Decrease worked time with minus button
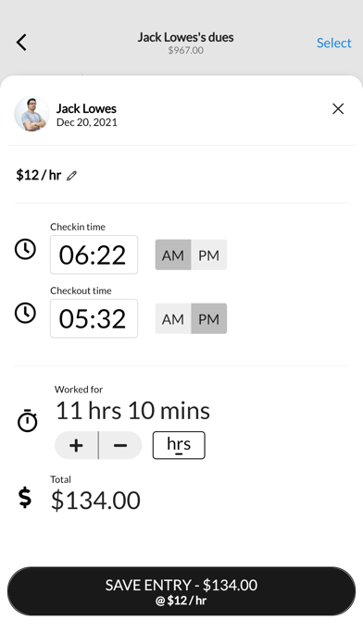 [x=120, y=445]
